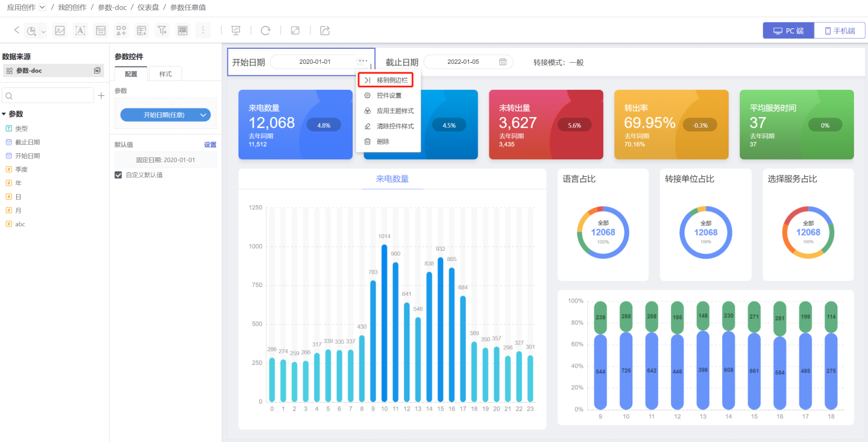
Task: Collapse the 参数 tree group
Action: click(4, 114)
